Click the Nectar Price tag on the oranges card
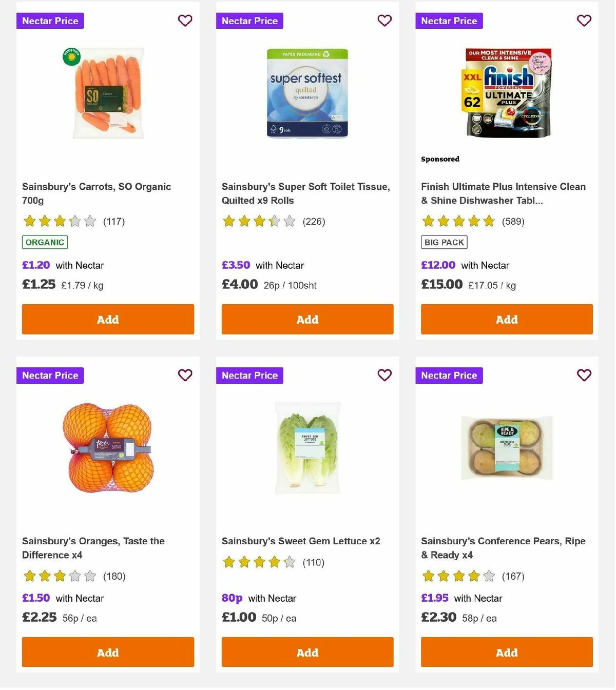Screen dimensions: 616x690 [x=50, y=375]
